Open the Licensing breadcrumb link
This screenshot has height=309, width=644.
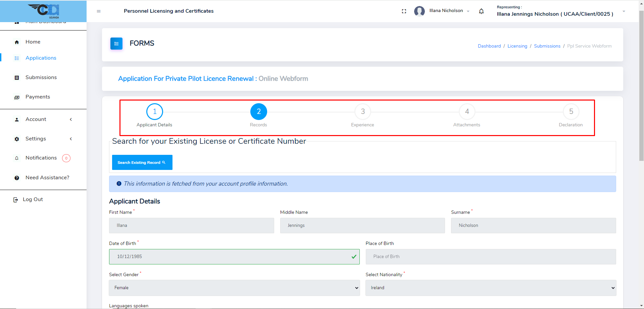click(x=517, y=46)
